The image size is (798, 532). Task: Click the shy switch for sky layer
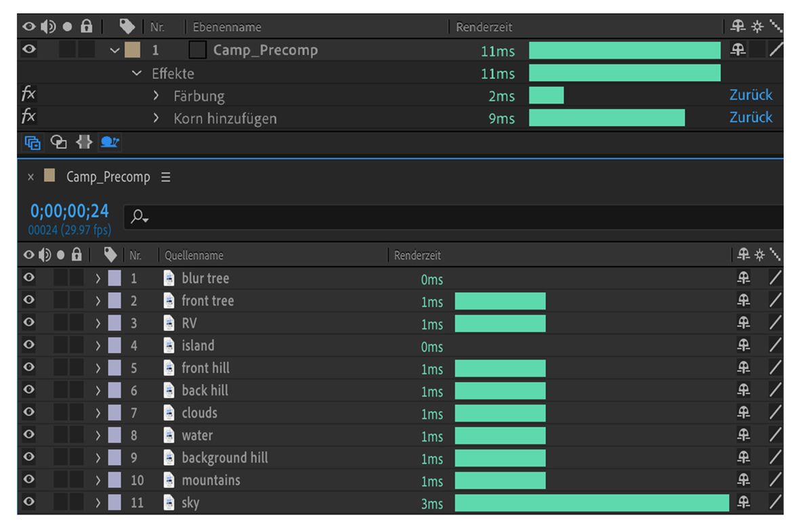click(743, 503)
